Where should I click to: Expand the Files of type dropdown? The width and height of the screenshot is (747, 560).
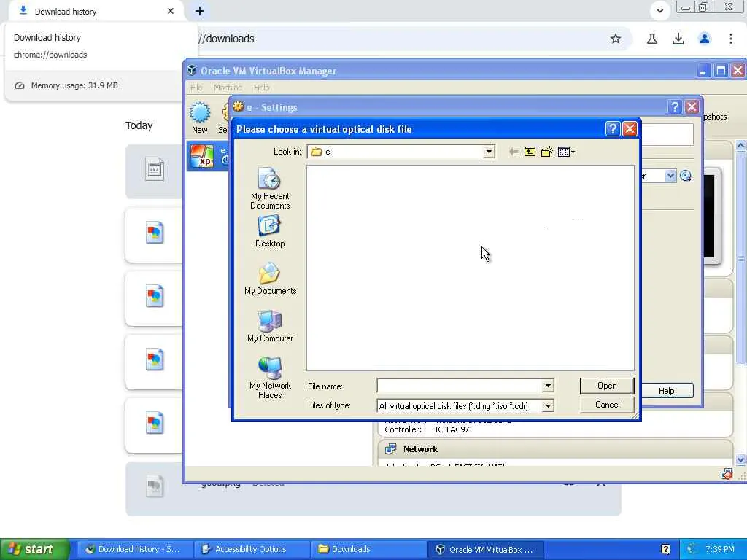(548, 406)
